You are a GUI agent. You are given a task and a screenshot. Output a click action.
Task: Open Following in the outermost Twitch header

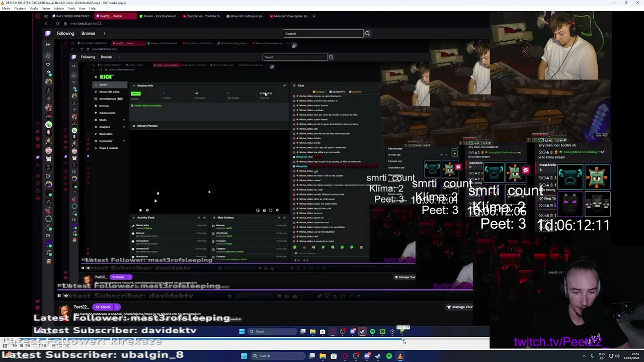[65, 34]
